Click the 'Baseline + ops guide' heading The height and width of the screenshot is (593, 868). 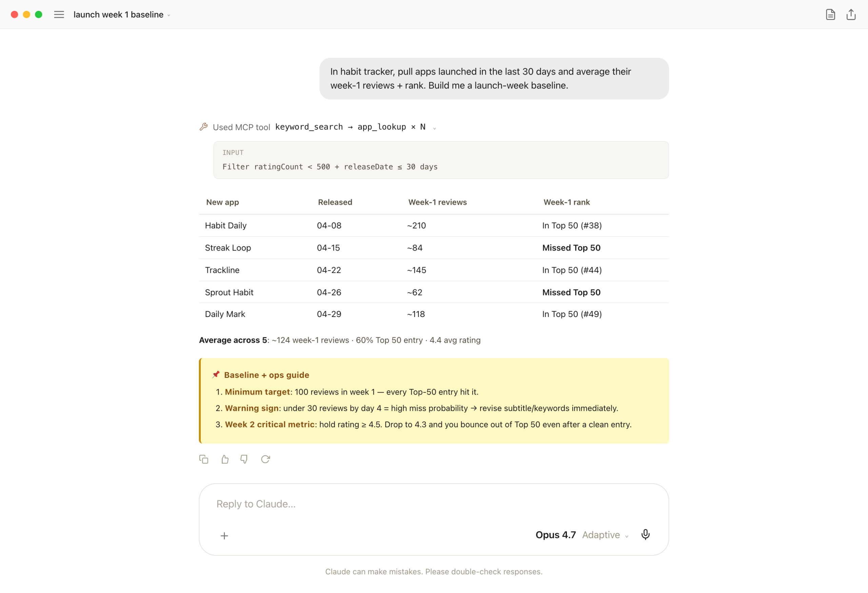266,375
